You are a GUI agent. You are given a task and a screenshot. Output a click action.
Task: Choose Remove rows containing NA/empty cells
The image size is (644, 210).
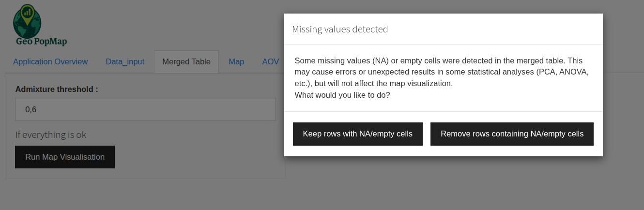[512, 134]
